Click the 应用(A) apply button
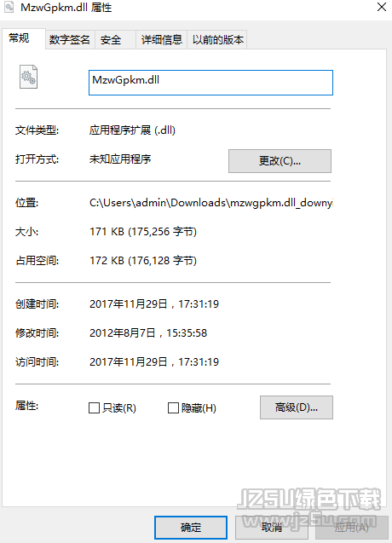Screen dimensions: 392x543 352,528
